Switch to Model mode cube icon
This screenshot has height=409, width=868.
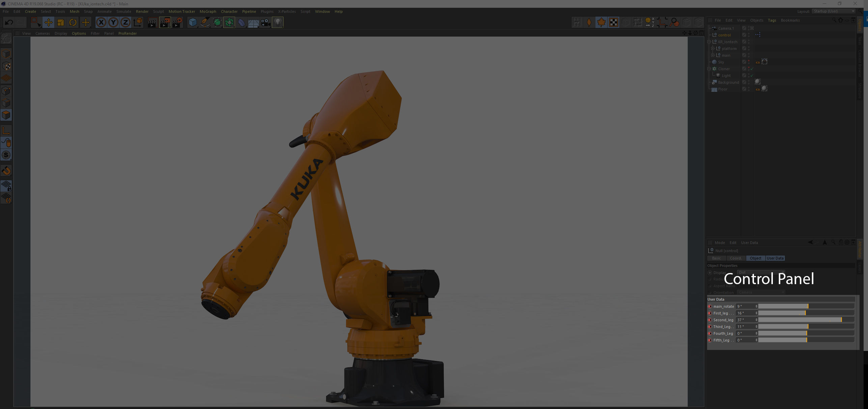click(x=6, y=54)
